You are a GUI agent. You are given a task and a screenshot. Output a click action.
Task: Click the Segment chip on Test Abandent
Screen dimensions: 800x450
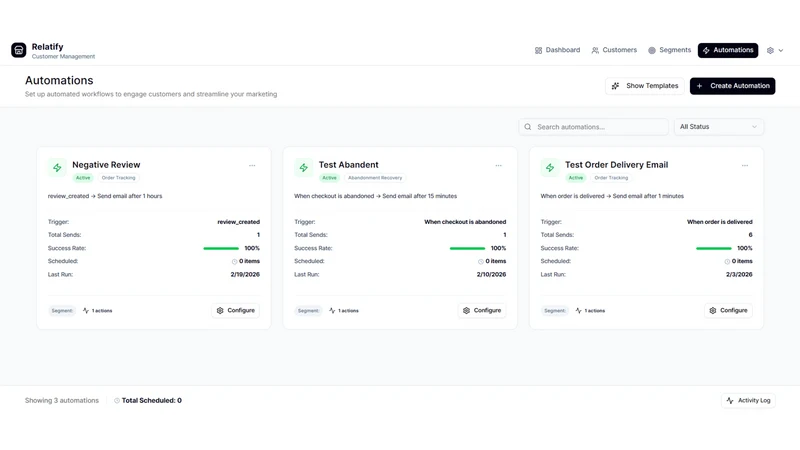(308, 311)
